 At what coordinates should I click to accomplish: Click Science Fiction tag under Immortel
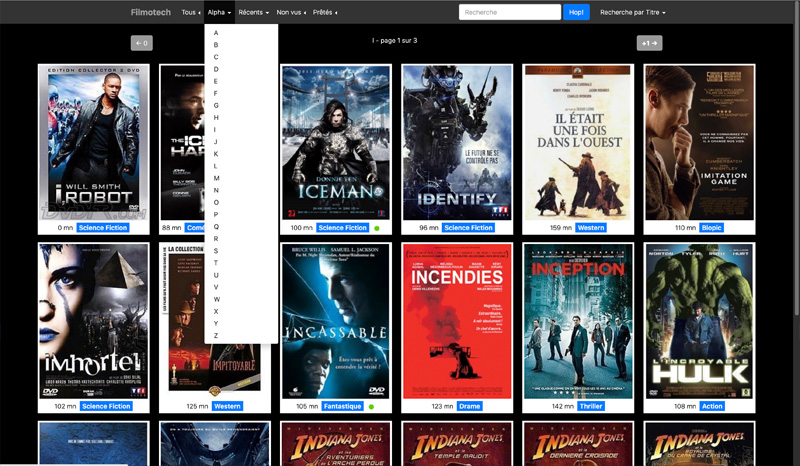[106, 406]
